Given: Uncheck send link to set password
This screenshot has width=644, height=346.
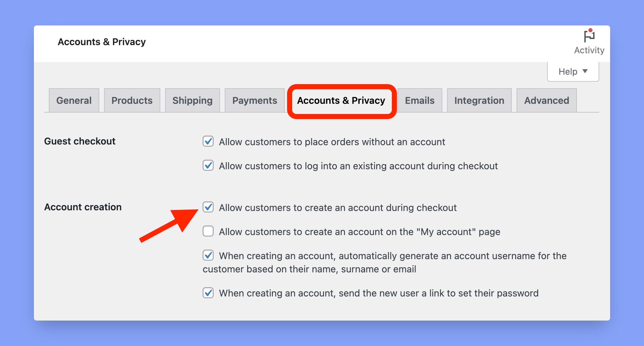Looking at the screenshot, I should coord(208,292).
